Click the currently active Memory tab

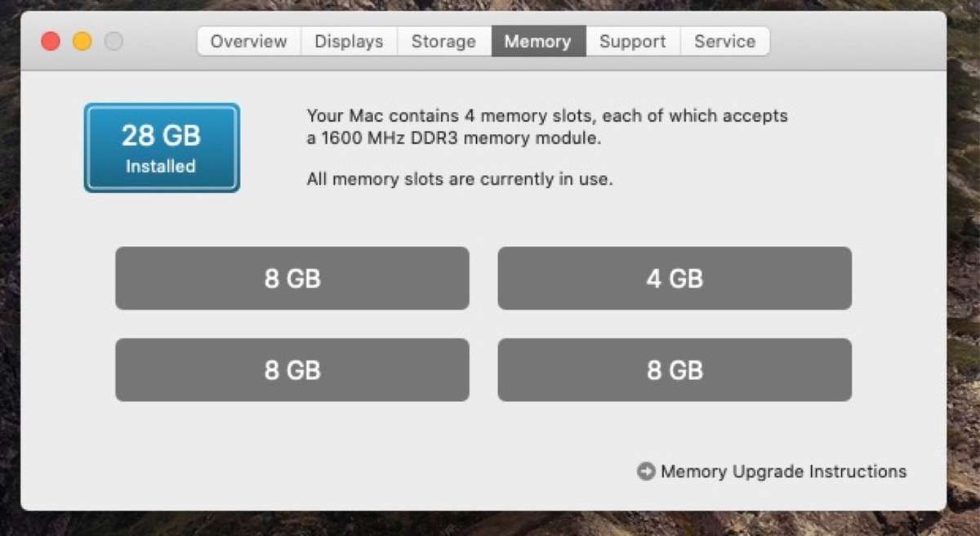pyautogui.click(x=538, y=41)
